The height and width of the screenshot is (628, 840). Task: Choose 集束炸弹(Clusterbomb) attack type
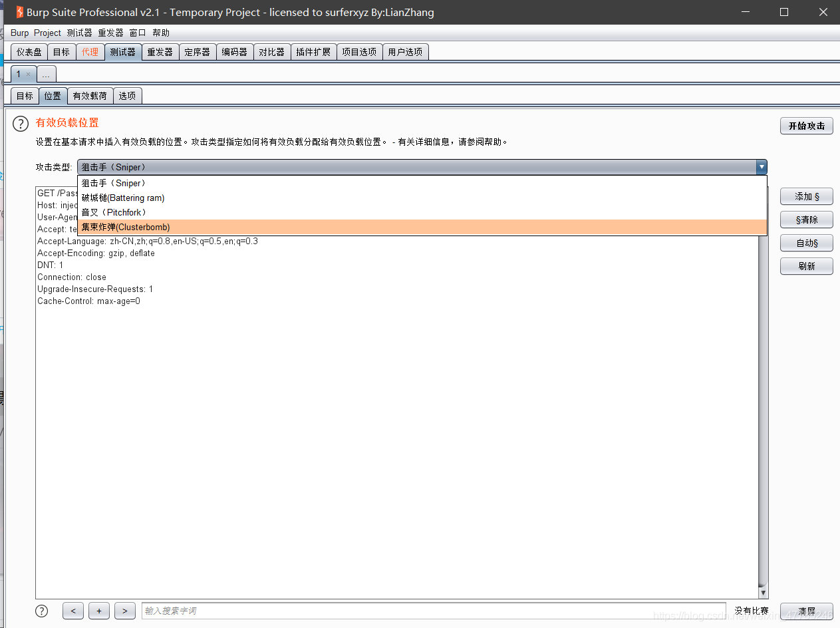pos(422,227)
